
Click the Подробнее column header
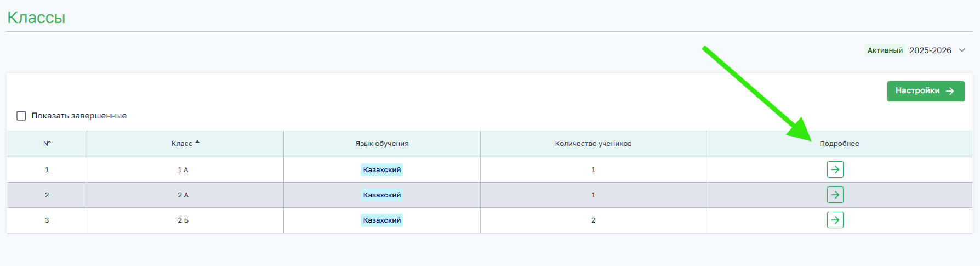pos(839,144)
